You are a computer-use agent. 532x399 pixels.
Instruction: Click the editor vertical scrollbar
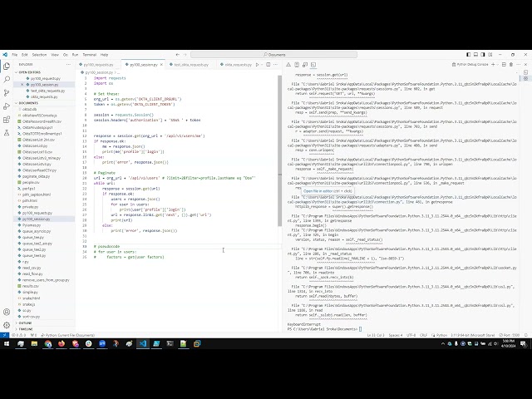click(279, 150)
